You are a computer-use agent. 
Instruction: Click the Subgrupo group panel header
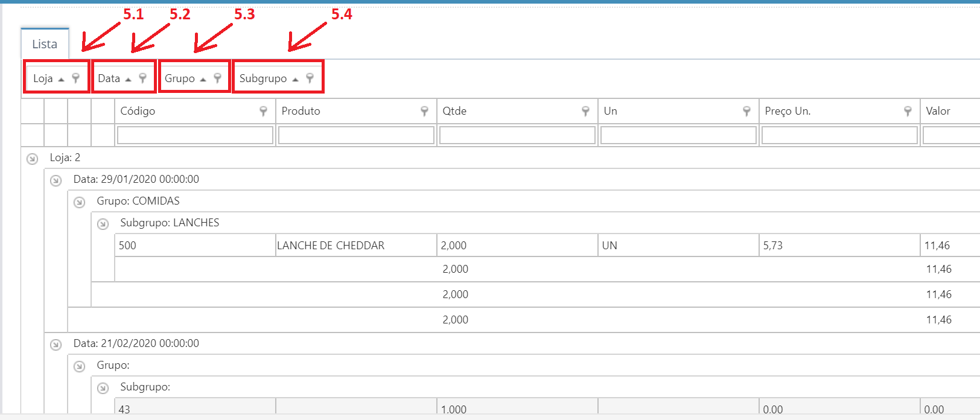tap(278, 78)
